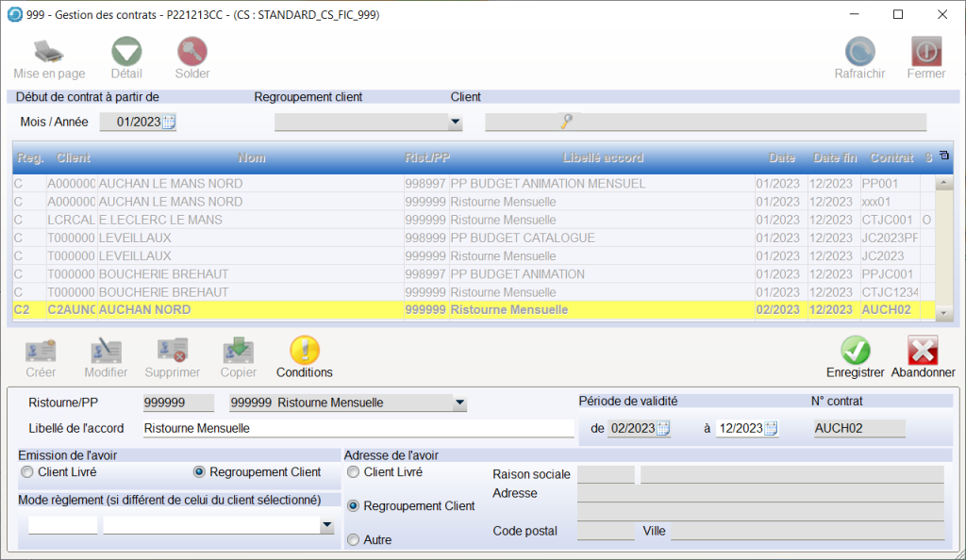Click the client search magnifier icon
This screenshot has height=560, width=966.
point(566,122)
